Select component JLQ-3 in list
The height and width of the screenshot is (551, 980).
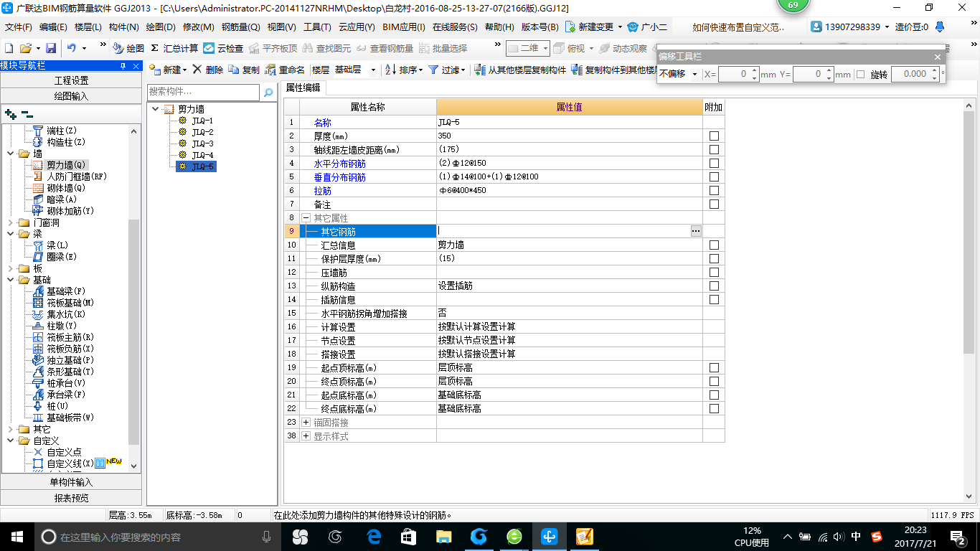click(x=202, y=143)
